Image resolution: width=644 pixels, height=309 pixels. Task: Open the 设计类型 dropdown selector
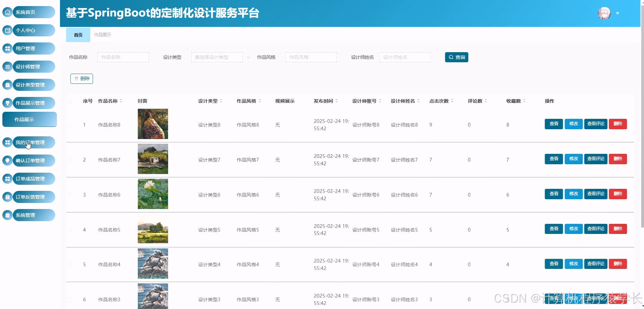[217, 57]
